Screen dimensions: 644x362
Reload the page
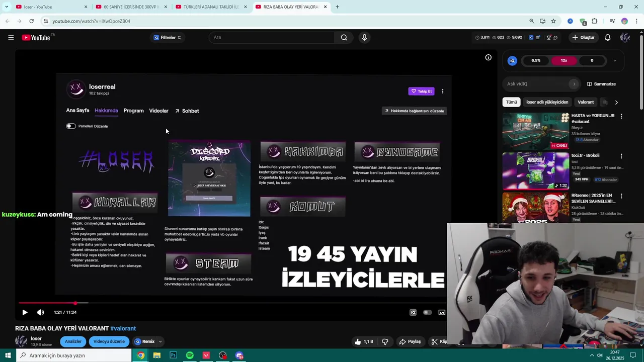31,21
